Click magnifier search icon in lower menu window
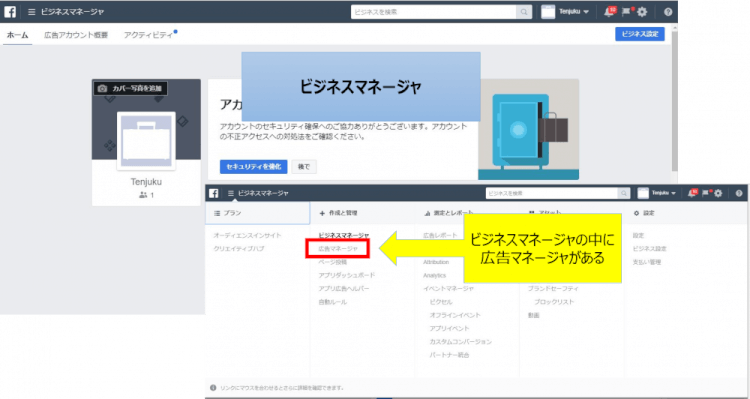Screen dimensions: 750x399 [624, 193]
